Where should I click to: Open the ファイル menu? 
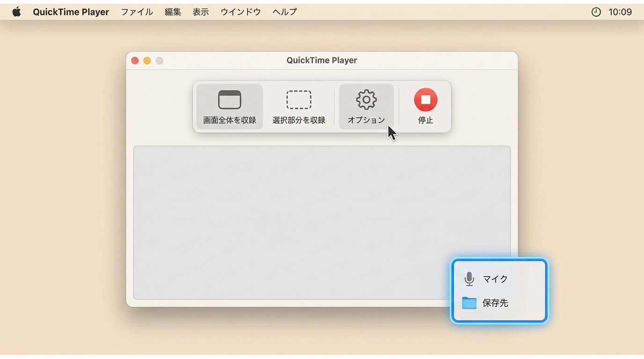(137, 12)
